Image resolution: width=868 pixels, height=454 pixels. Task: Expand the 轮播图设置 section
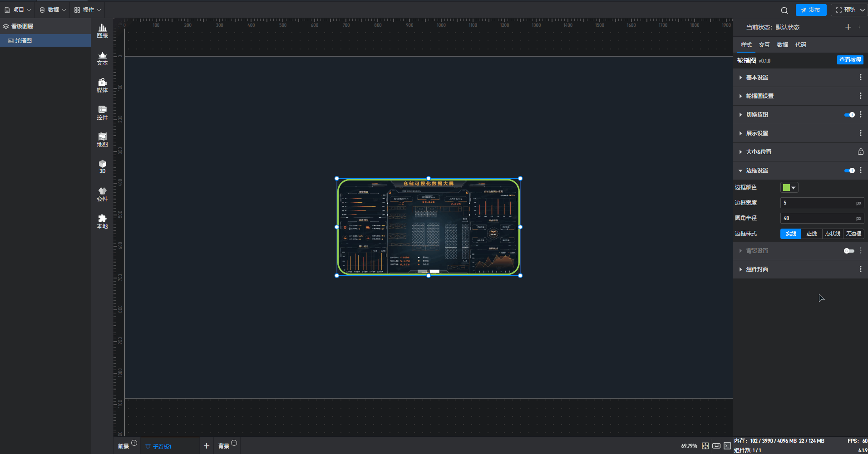[759, 96]
